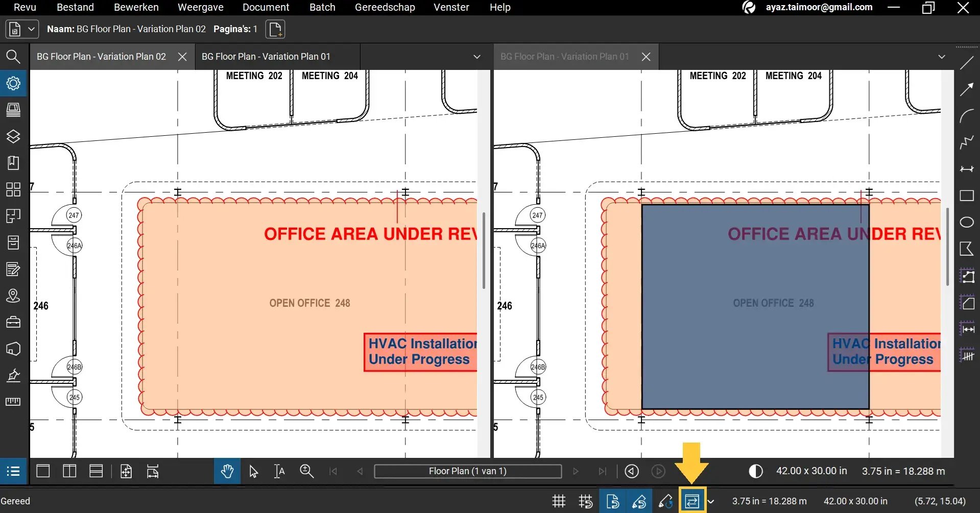
Task: Toggle the Dimmer half-circle icon
Action: click(755, 471)
